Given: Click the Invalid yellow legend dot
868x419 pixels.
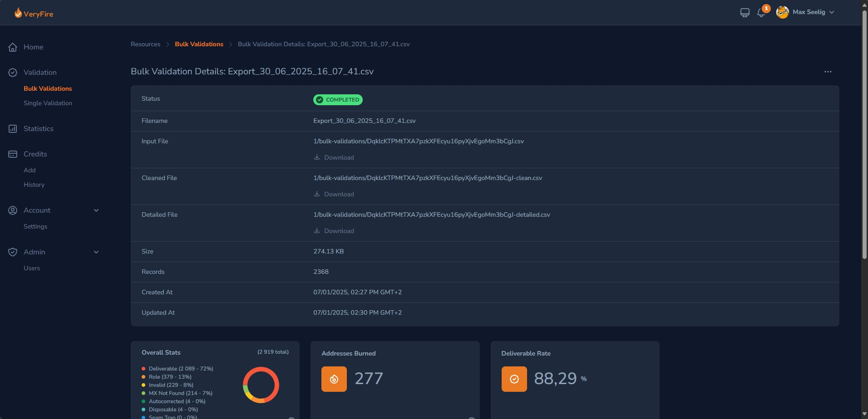Looking at the screenshot, I should click(x=143, y=385).
